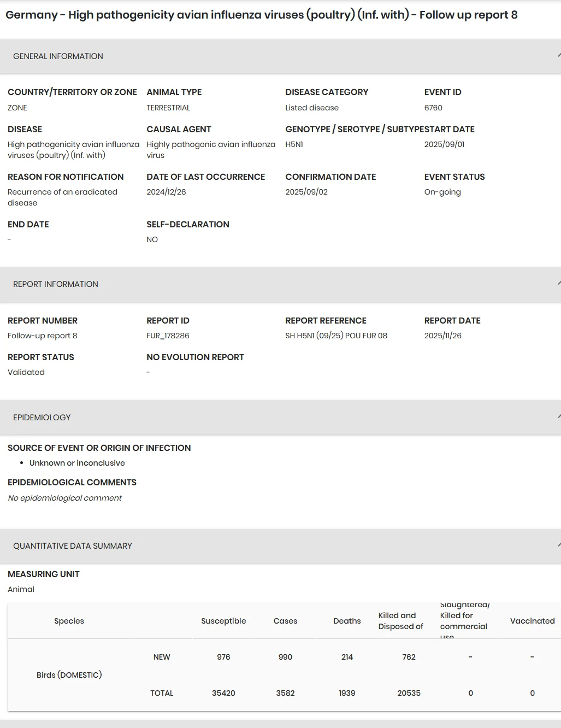
Task: Click the event ID value 6760
Action: point(433,108)
